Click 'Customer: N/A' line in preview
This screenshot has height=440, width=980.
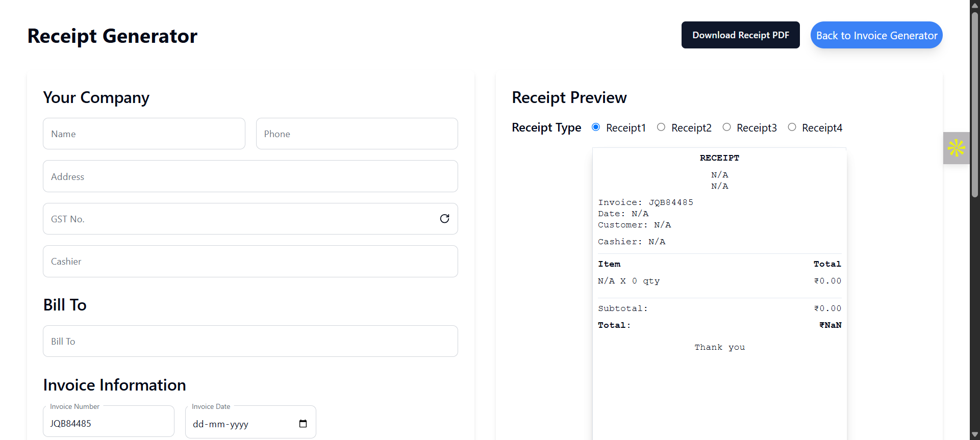(x=634, y=225)
